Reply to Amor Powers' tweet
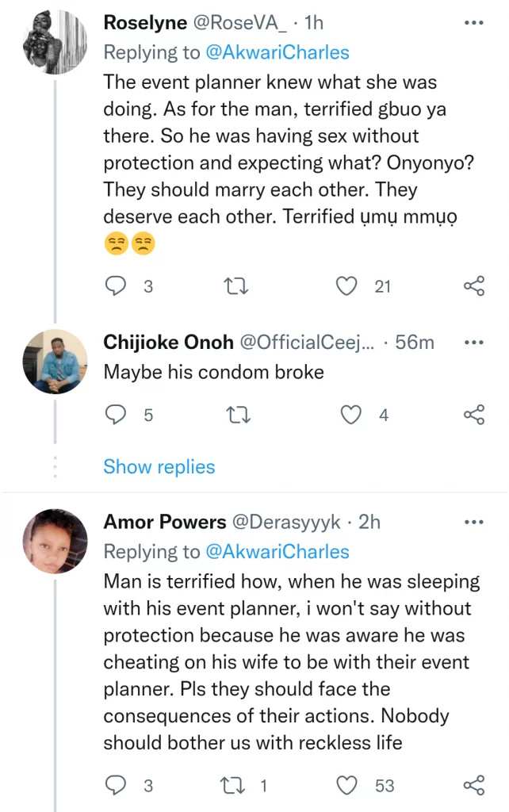 click(x=116, y=785)
